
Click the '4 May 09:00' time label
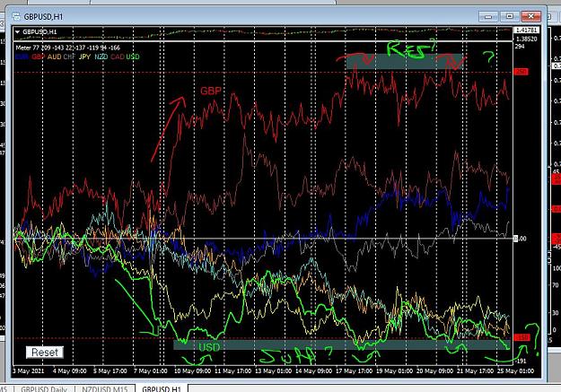click(69, 370)
